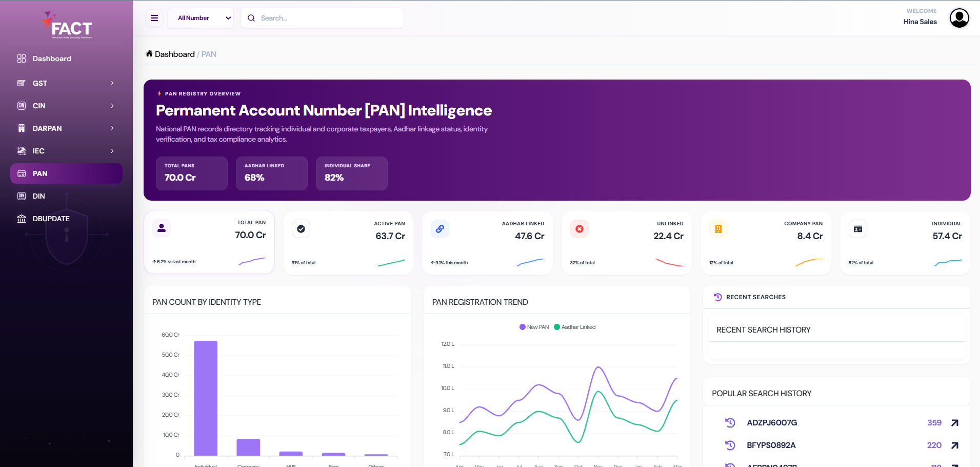Image resolution: width=980 pixels, height=467 pixels.
Task: Select DARPAN menu item
Action: [66, 128]
